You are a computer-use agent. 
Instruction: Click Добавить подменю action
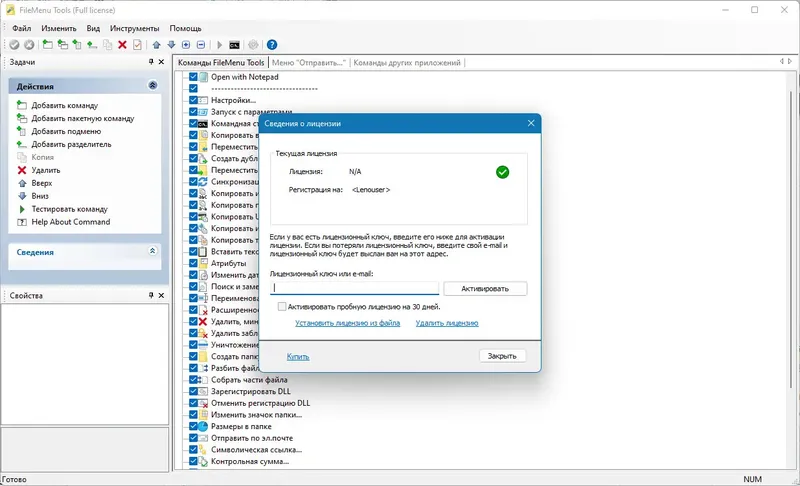click(66, 131)
